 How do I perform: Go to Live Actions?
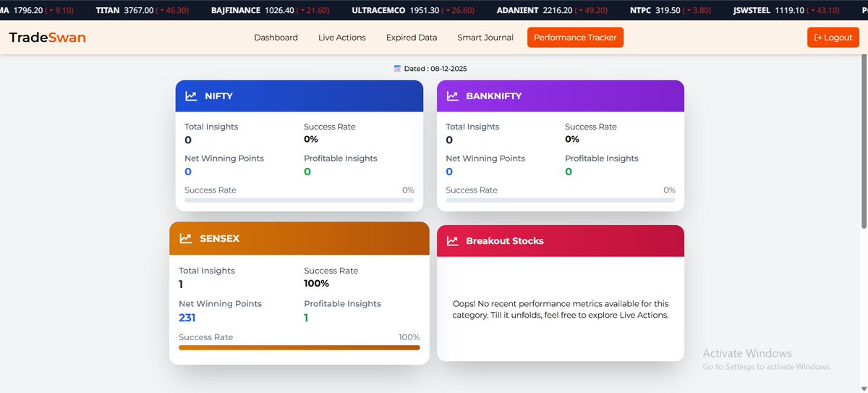click(x=342, y=38)
